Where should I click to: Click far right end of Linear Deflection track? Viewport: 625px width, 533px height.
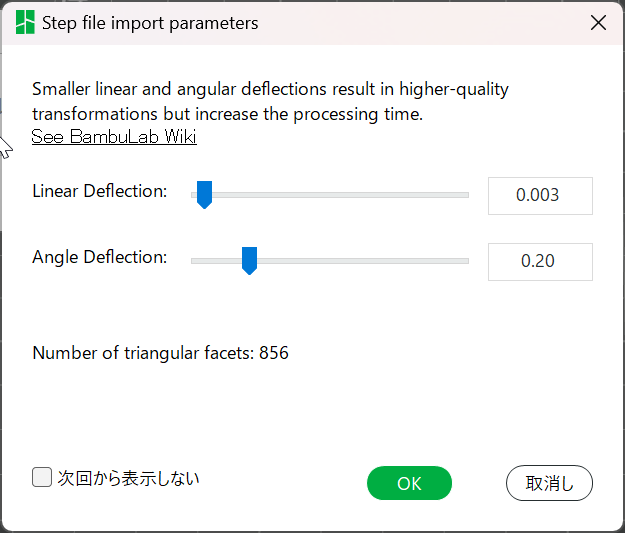pos(465,195)
